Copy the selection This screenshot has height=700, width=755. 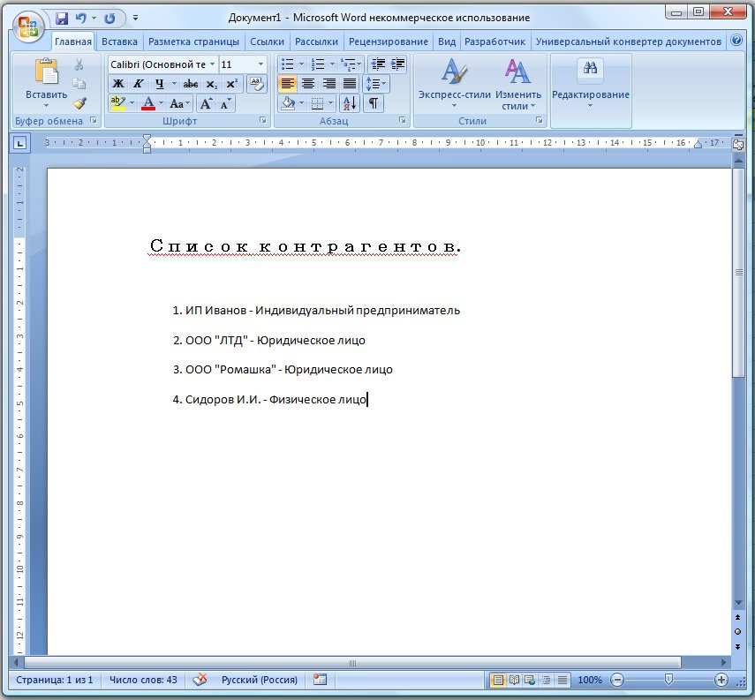pyautogui.click(x=79, y=84)
